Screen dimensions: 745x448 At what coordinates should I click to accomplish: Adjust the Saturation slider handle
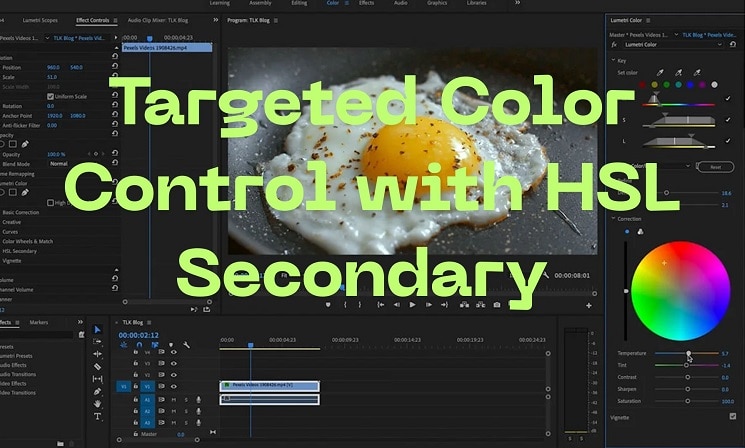click(688, 401)
